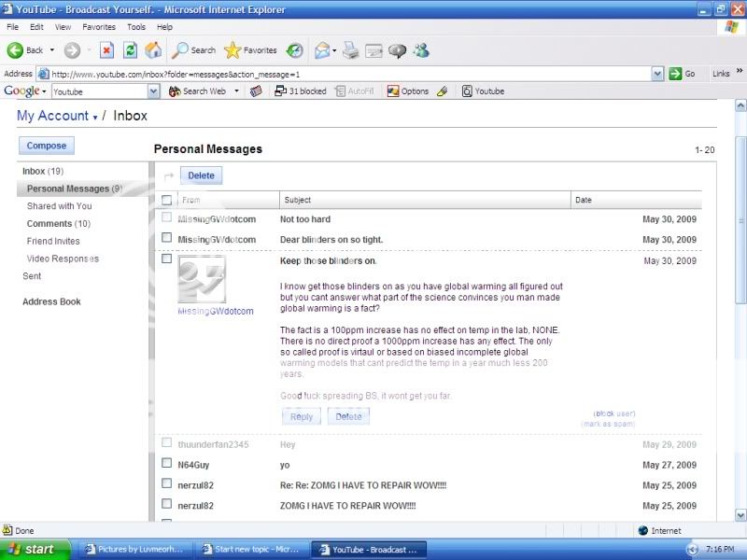
Task: Print the page with the printer icon
Action: (351, 50)
